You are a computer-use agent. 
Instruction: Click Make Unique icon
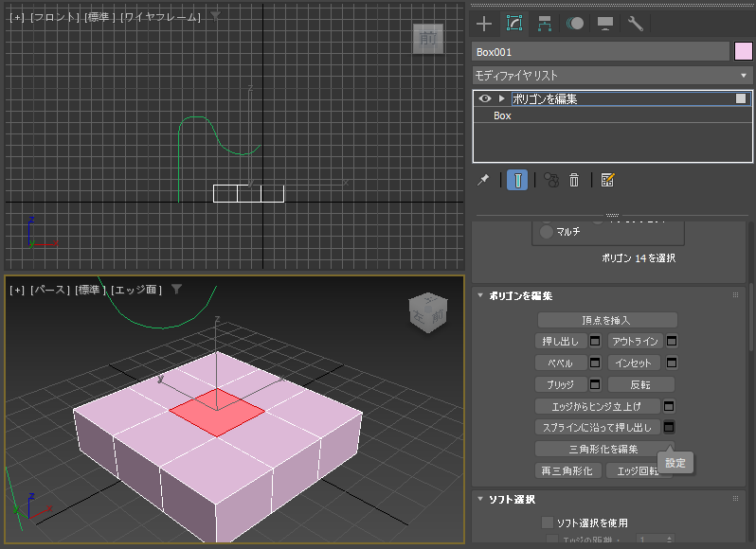551,180
